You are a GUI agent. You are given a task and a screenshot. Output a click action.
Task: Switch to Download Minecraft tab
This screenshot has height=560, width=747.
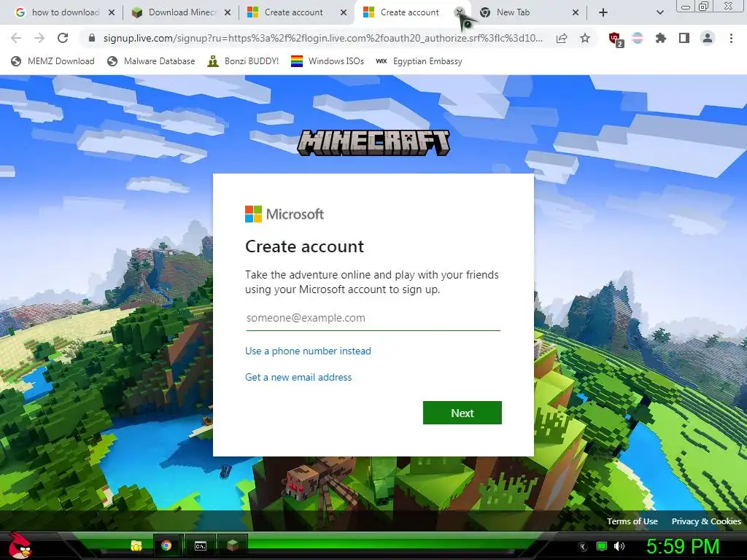pos(175,12)
